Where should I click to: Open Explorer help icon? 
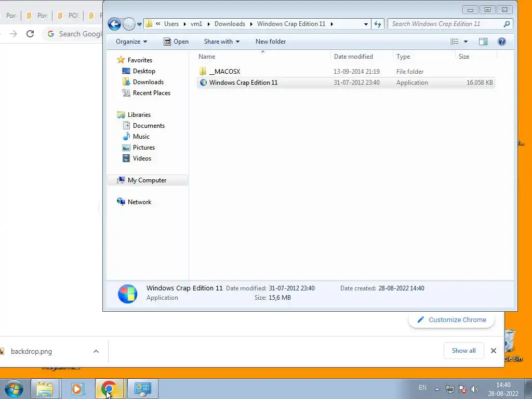click(x=502, y=42)
